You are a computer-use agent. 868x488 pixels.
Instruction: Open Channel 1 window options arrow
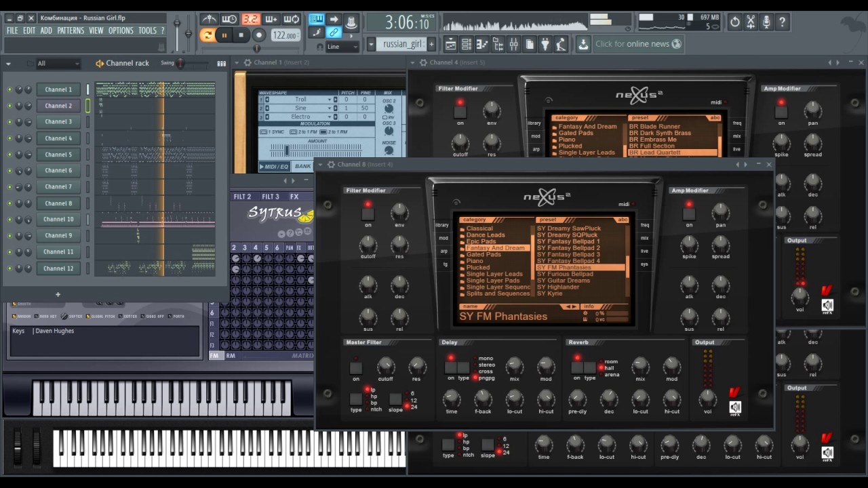[237, 62]
